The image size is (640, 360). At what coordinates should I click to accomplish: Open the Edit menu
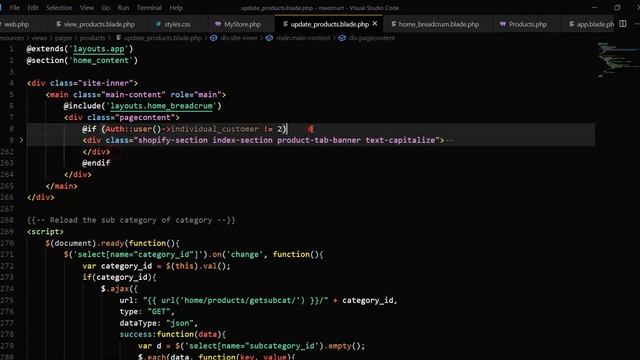(33, 8)
